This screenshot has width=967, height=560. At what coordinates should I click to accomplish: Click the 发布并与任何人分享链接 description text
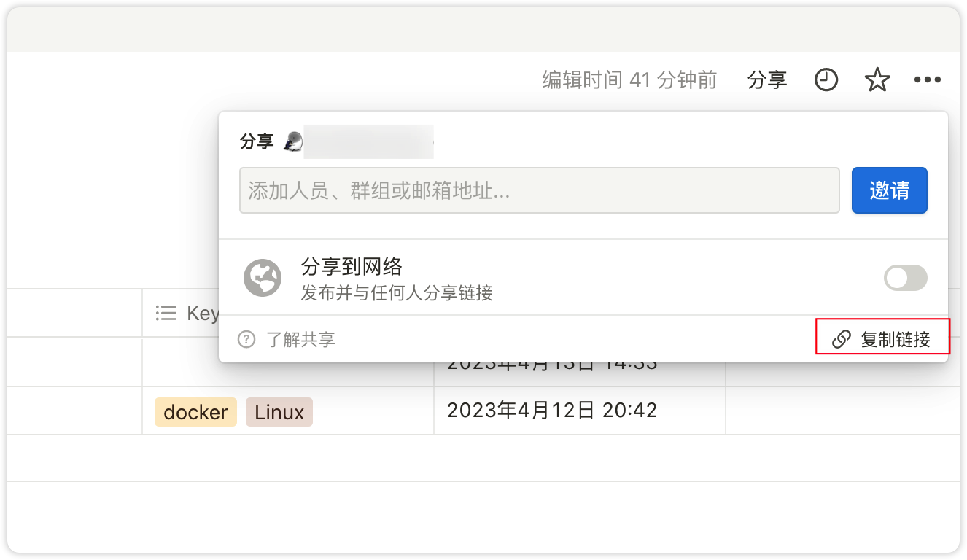tap(397, 293)
